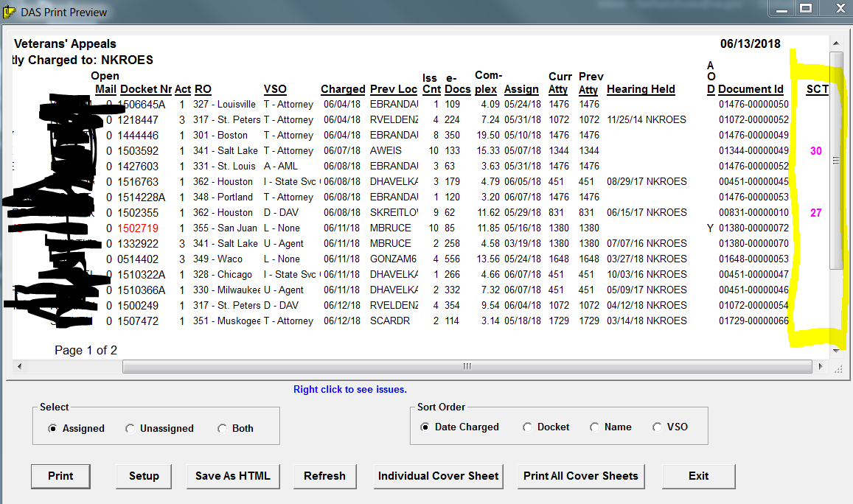Select docket number 1516763

coord(138,181)
